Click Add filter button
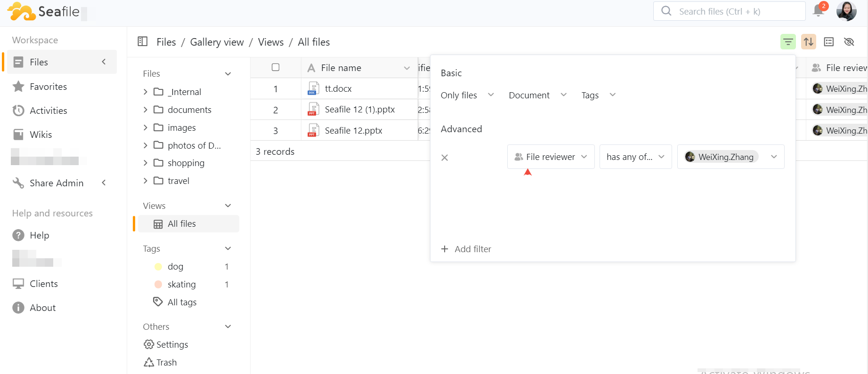Screen dimensions: 868x374 point(466,249)
